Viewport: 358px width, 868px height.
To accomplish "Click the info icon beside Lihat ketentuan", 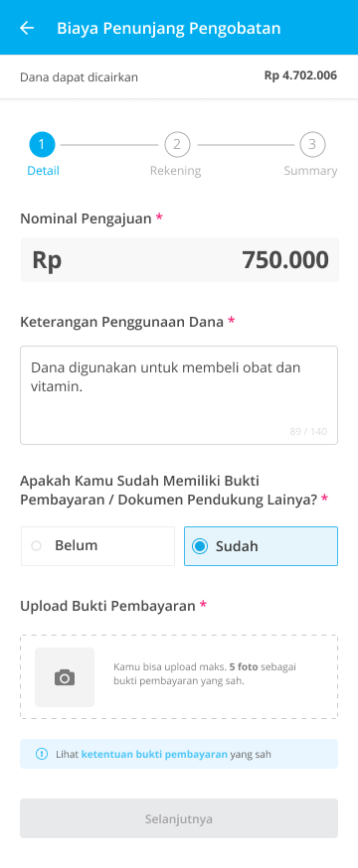I will coord(42,754).
